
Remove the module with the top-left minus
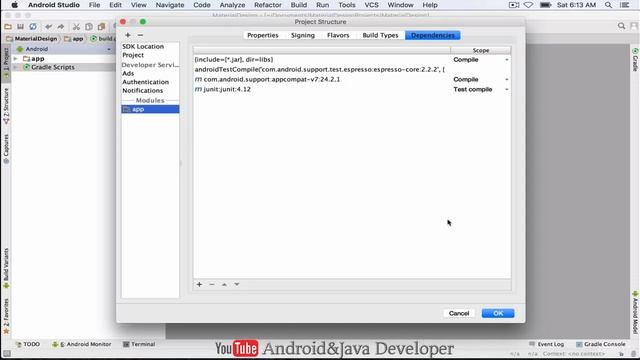pos(140,35)
